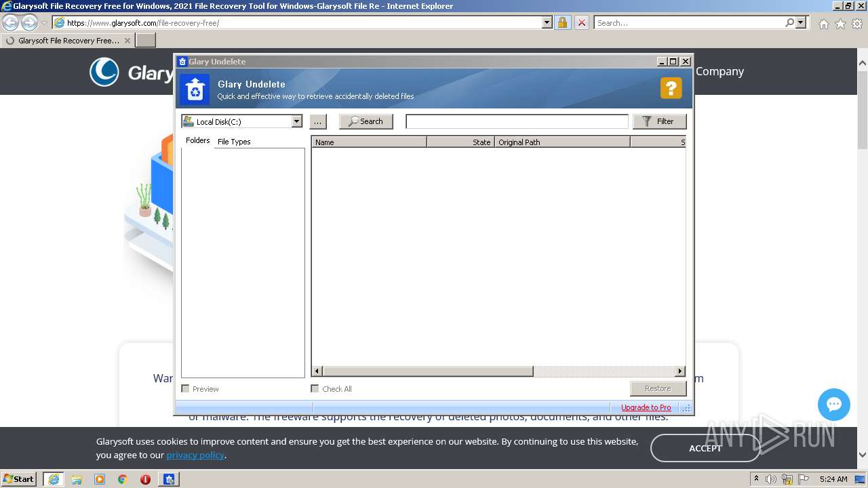868x488 pixels.
Task: Open the blue chat bubble widget
Action: 834,405
